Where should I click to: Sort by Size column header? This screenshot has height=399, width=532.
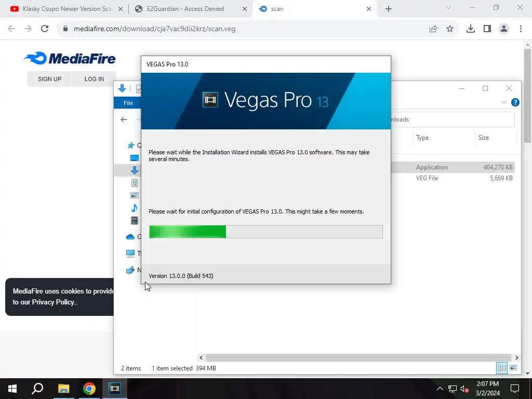484,138
